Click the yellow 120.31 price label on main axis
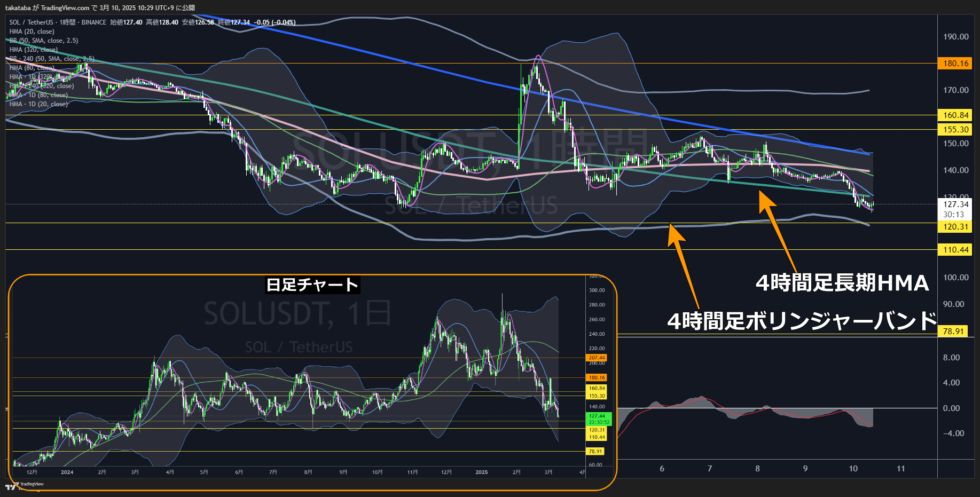 coord(955,227)
